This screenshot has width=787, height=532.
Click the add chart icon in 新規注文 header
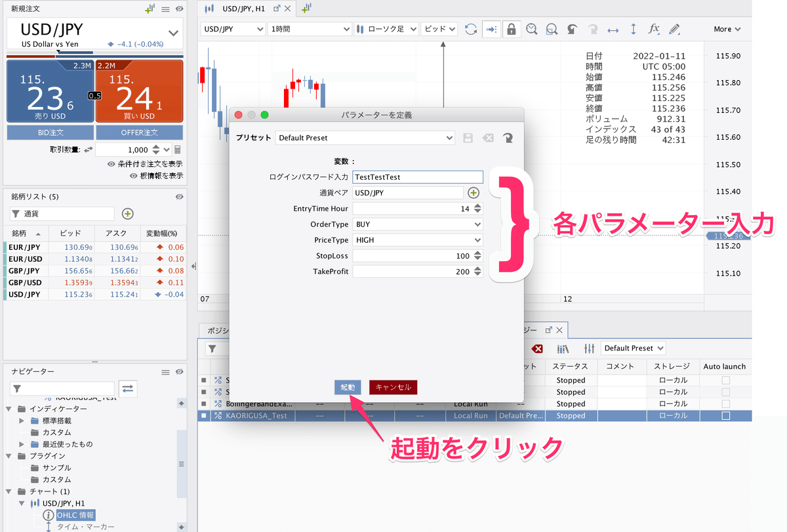click(151, 9)
